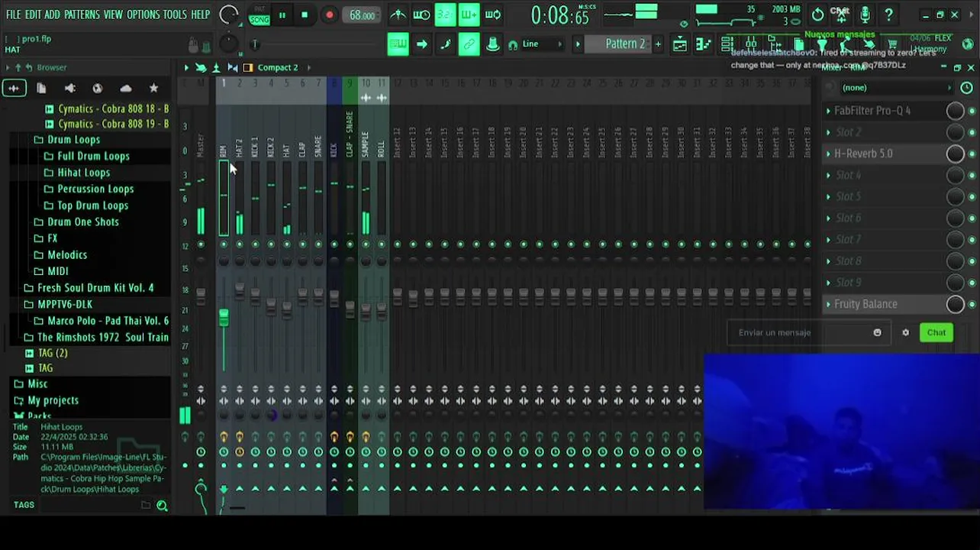Switch between PAT and SONG mode

(259, 15)
